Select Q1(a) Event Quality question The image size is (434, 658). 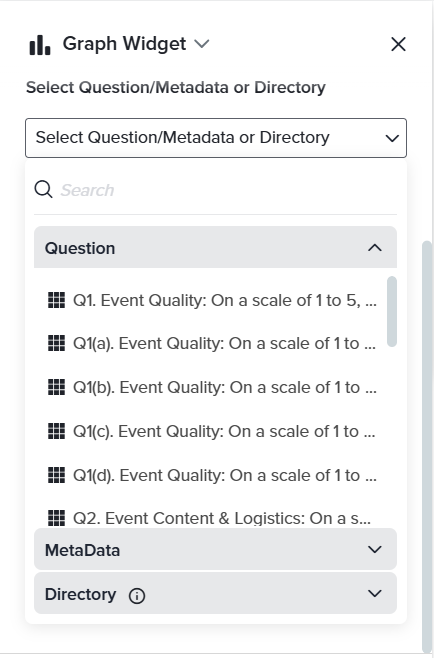coord(212,344)
